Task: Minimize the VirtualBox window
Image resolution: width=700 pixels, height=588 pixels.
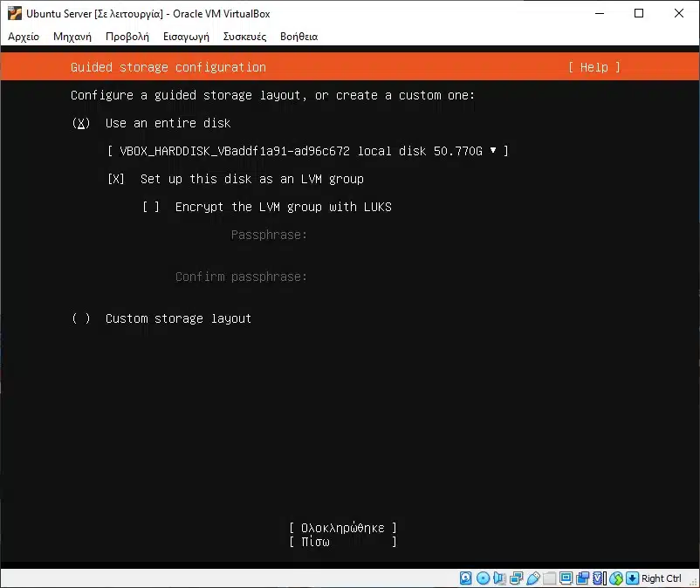Action: [x=600, y=13]
